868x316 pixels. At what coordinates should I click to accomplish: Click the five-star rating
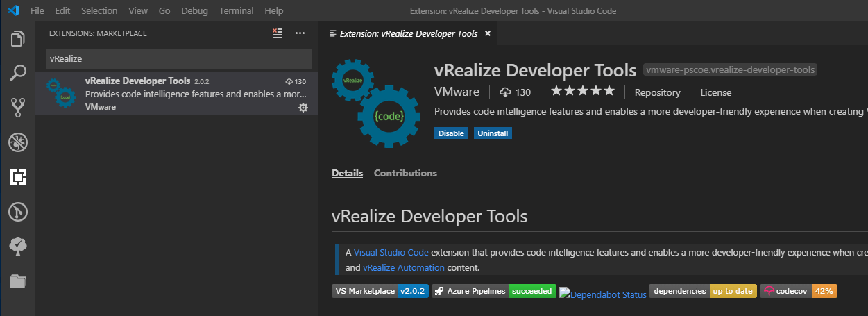click(583, 92)
